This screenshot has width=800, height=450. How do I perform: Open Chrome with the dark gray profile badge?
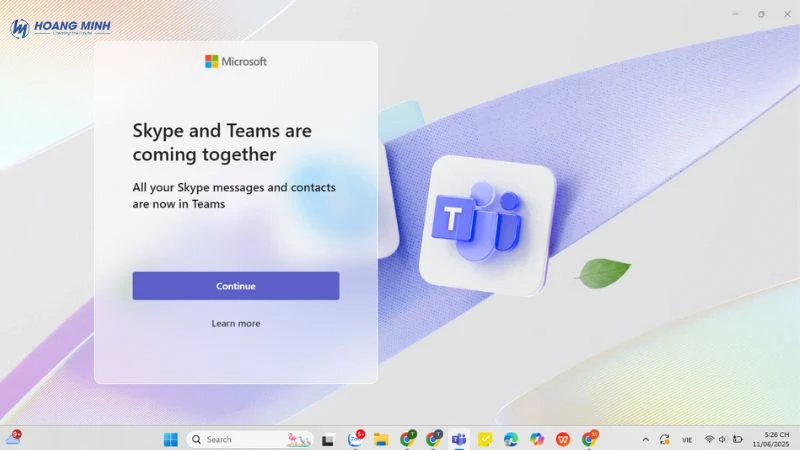coord(434,439)
